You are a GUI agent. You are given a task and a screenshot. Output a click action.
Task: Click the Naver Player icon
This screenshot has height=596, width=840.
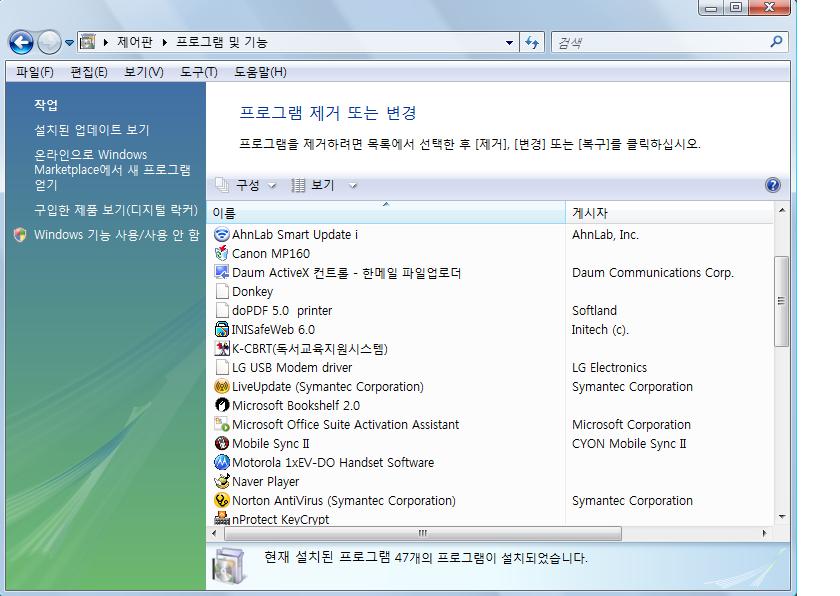[x=221, y=481]
